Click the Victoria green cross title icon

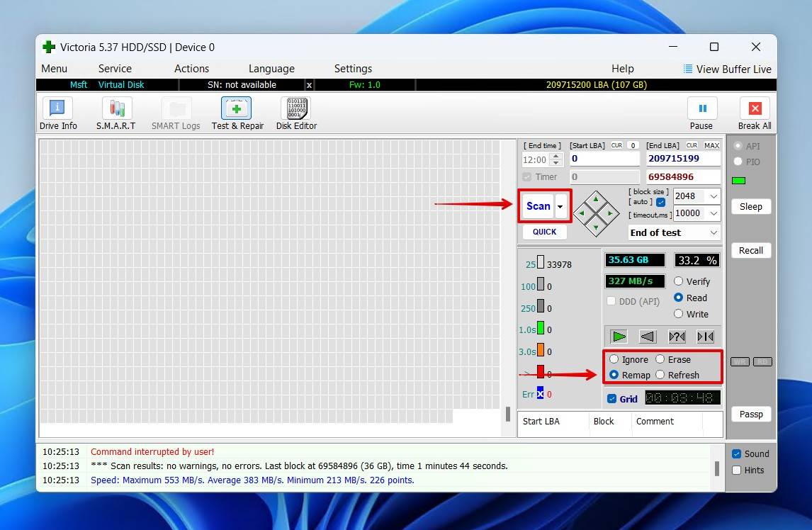[49, 47]
